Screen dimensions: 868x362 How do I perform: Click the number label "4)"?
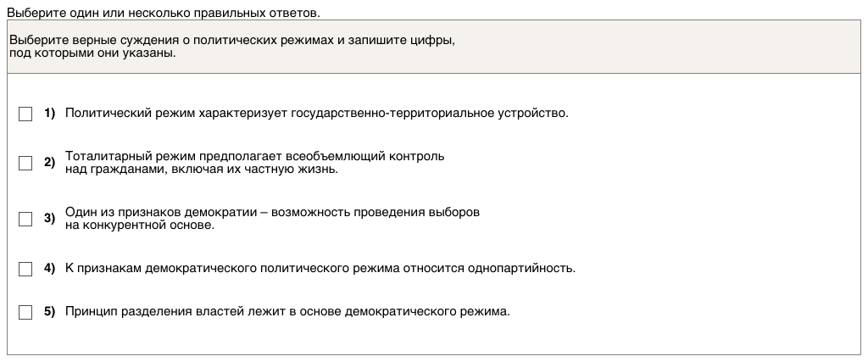[x=49, y=269]
